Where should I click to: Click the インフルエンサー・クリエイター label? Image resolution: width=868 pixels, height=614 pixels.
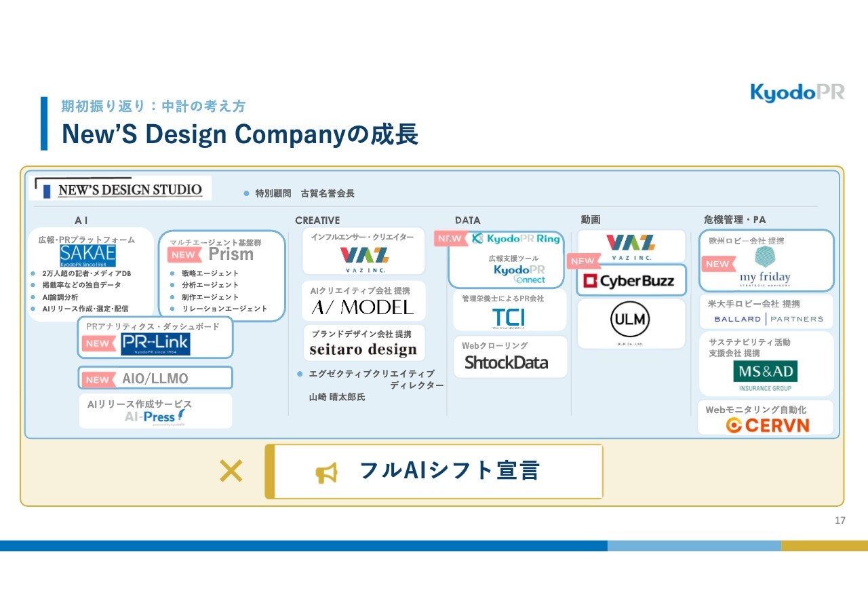tap(362, 237)
